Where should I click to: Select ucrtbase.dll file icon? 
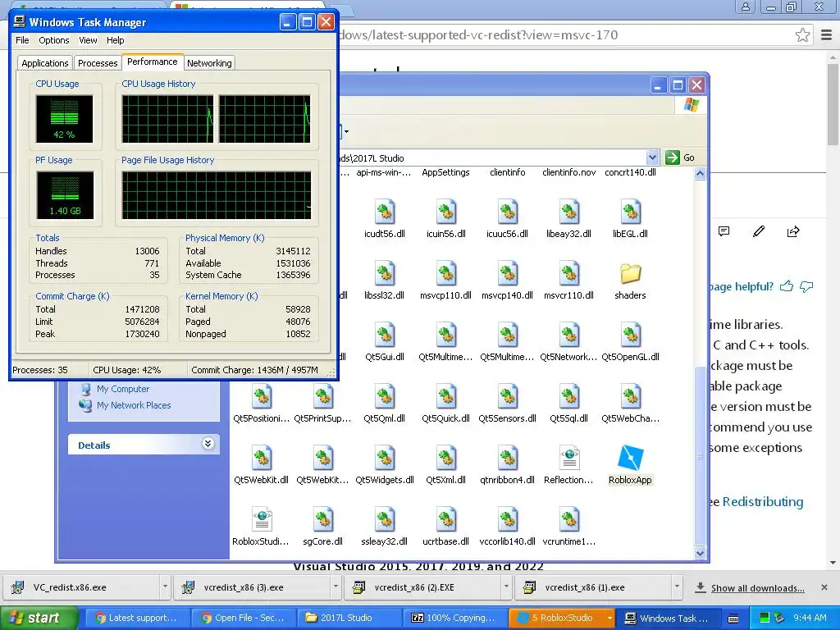445,520
